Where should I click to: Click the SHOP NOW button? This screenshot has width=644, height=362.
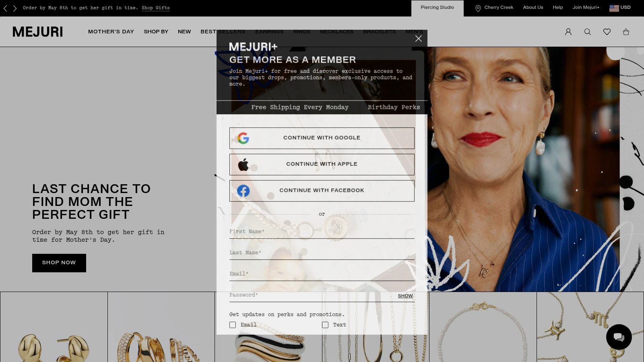59,263
